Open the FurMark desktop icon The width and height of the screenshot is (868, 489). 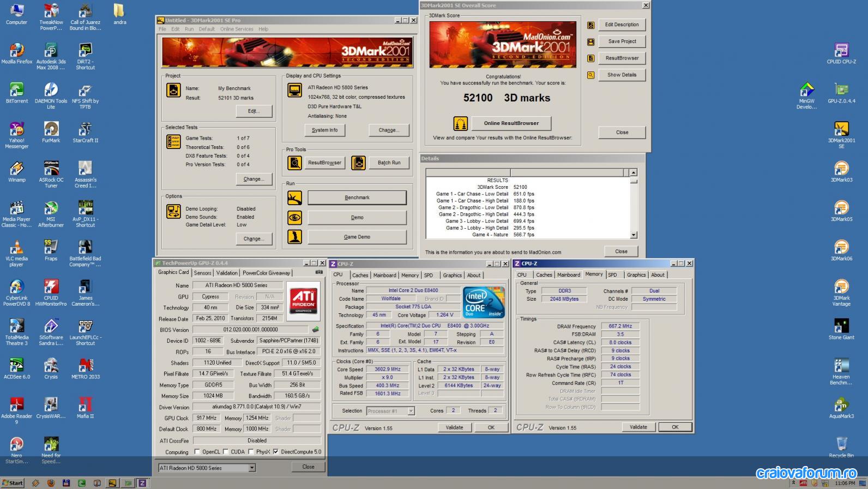pos(51,132)
